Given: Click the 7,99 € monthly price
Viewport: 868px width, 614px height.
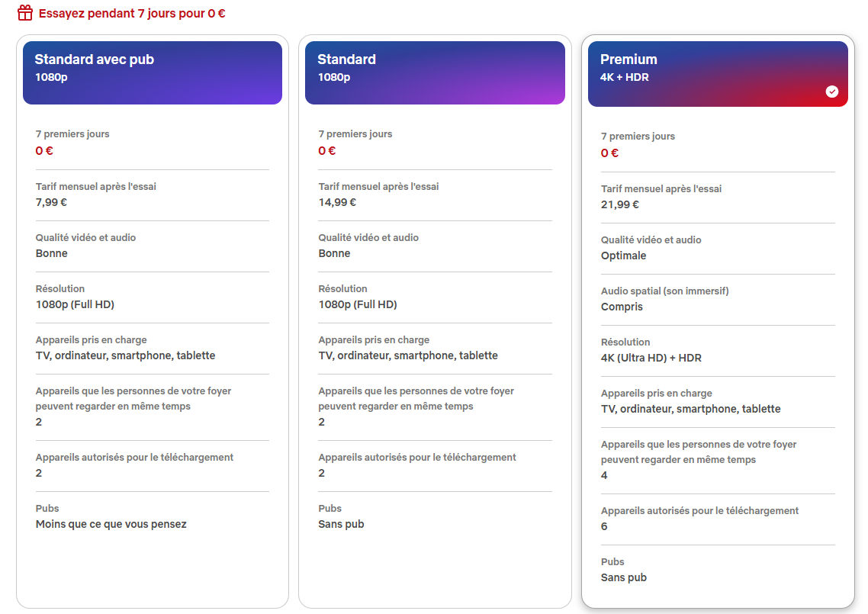Looking at the screenshot, I should pyautogui.click(x=51, y=202).
